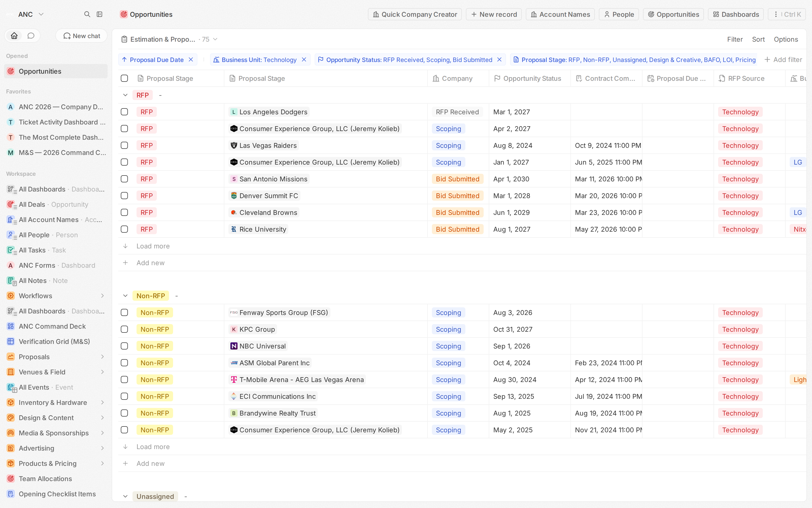812x508 pixels.
Task: Open All Account Names in the sidebar
Action: tap(56, 220)
